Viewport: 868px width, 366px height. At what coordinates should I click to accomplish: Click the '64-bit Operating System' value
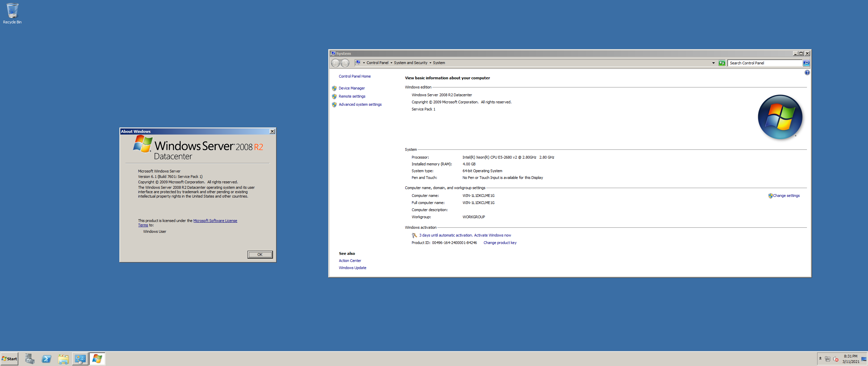tap(482, 171)
